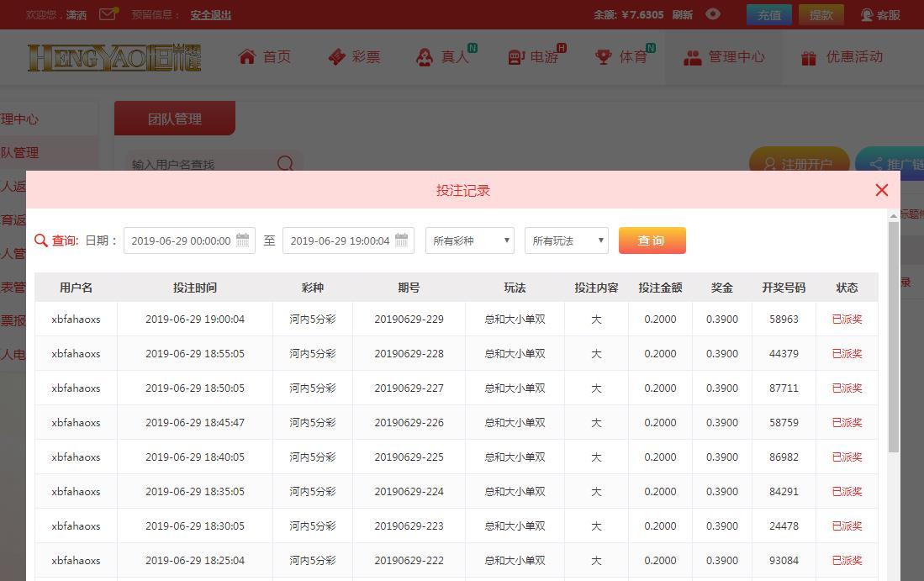Select issue number 20190629-228
The image size is (924, 581).
pos(409,353)
